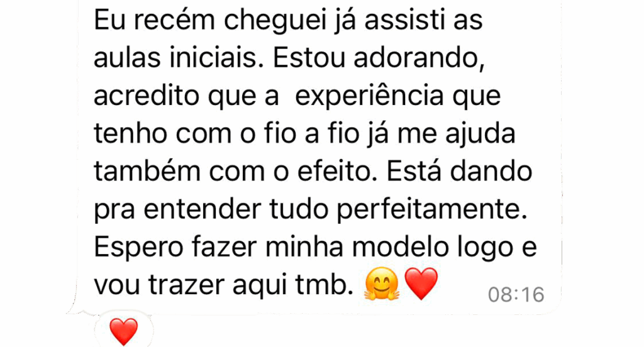Click the word 'experiência' in the message

pyautogui.click(x=369, y=97)
